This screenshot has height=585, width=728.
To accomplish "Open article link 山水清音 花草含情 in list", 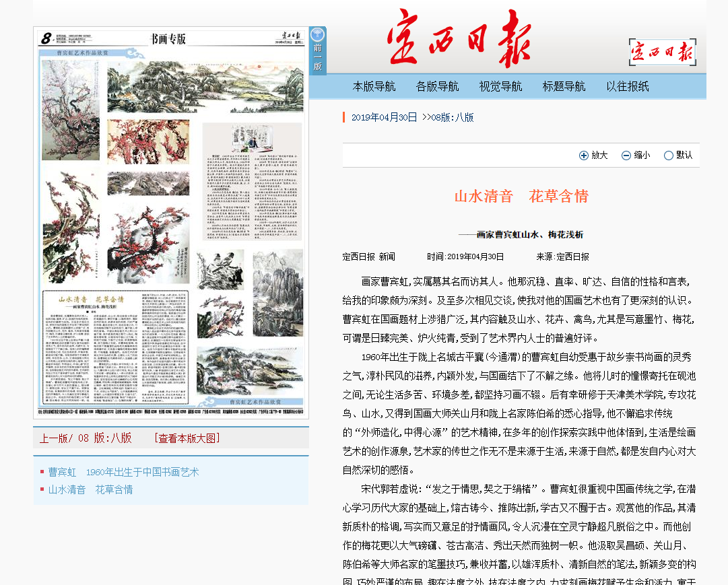I will tap(90, 489).
